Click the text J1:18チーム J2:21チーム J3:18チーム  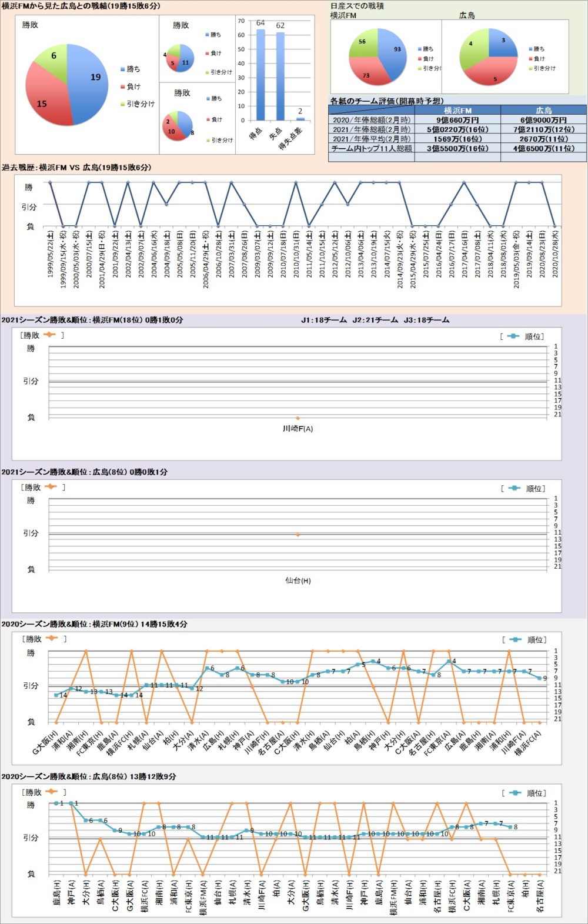click(375, 320)
